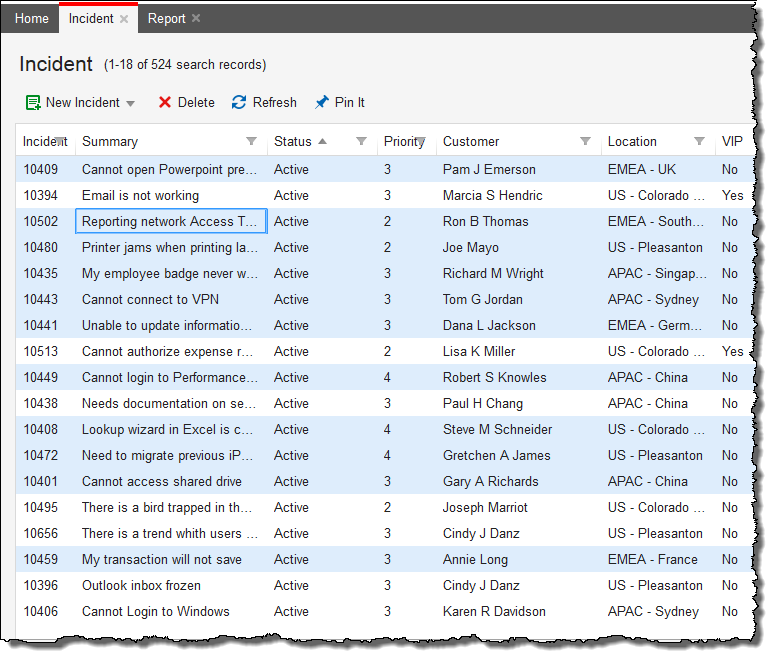Select 'Needs documentation on se...' summary

click(x=169, y=403)
